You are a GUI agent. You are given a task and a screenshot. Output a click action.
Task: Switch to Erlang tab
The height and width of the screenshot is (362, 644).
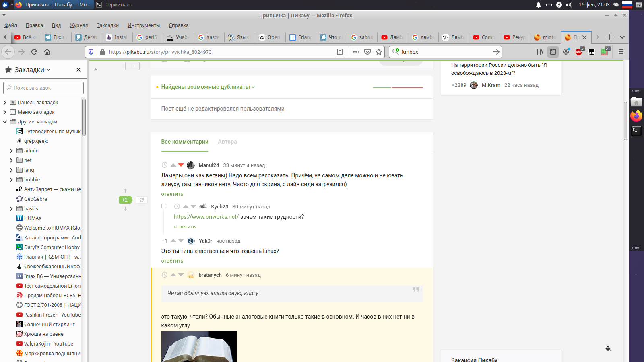301,37
